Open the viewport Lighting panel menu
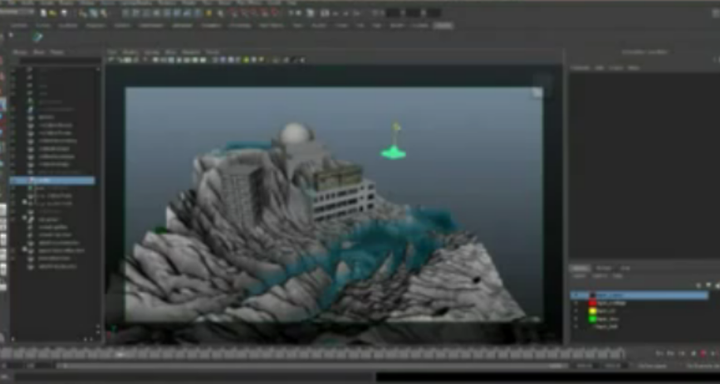The image size is (720, 384). (152, 52)
